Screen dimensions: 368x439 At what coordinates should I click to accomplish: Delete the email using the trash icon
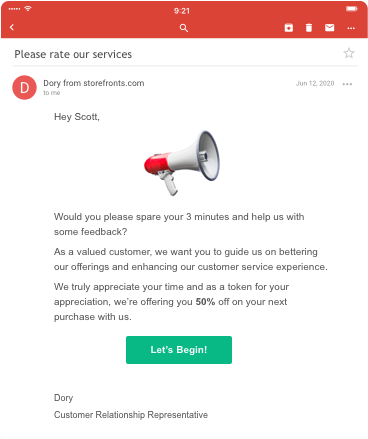[309, 28]
